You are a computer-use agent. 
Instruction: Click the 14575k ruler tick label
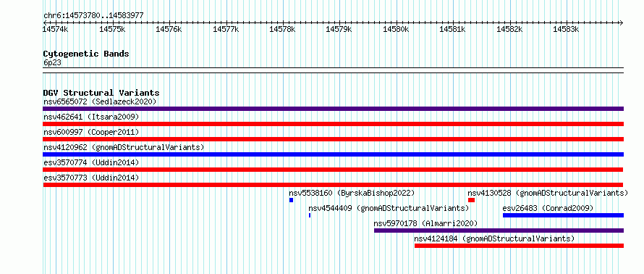pyautogui.click(x=112, y=29)
